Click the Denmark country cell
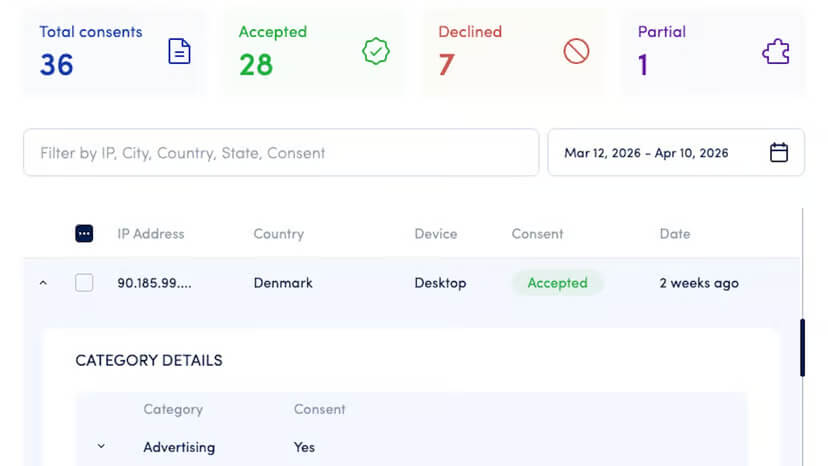This screenshot has width=828, height=466. click(283, 283)
